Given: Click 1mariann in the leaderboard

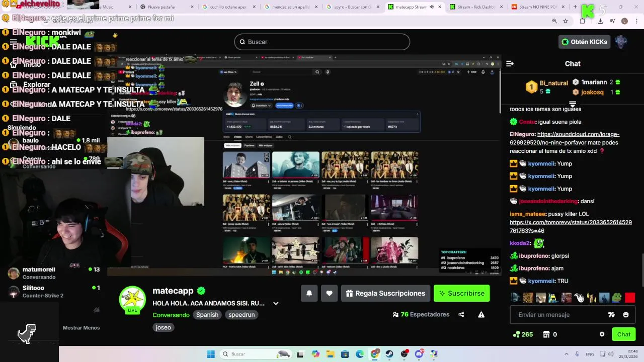Looking at the screenshot, I should pyautogui.click(x=594, y=82).
